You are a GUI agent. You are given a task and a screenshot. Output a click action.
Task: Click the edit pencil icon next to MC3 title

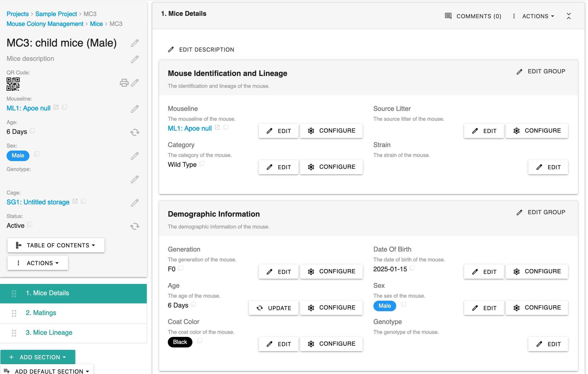(135, 43)
